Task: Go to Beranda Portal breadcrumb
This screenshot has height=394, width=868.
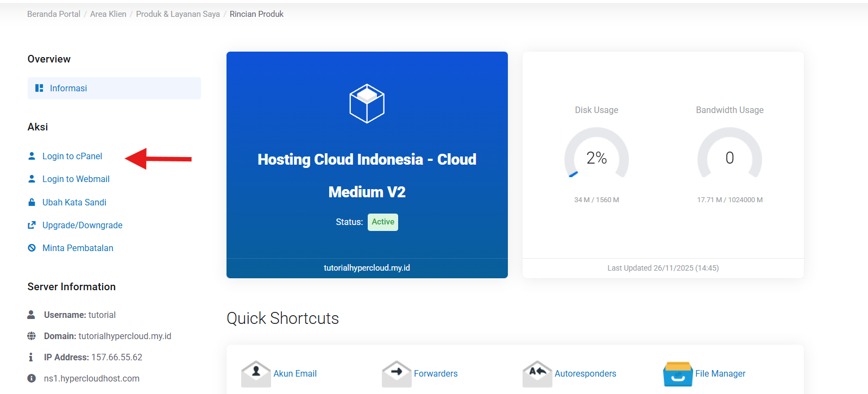Action: click(54, 14)
